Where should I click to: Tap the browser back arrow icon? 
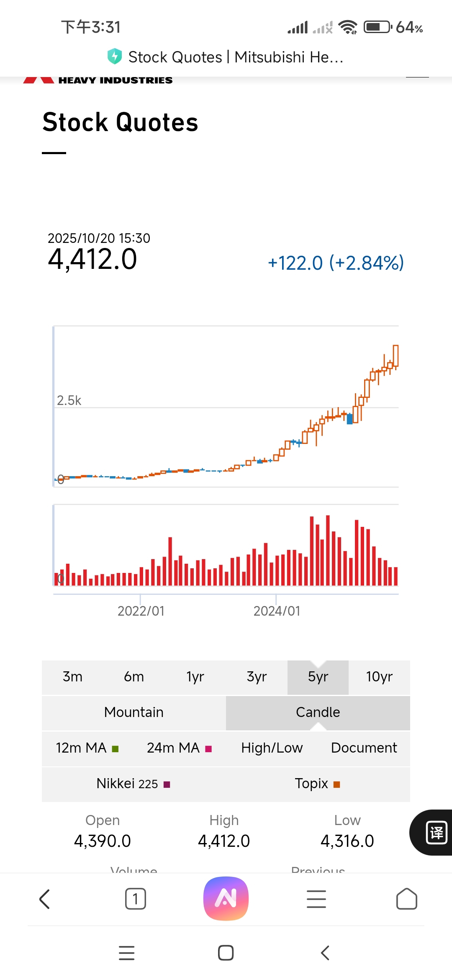(x=45, y=899)
